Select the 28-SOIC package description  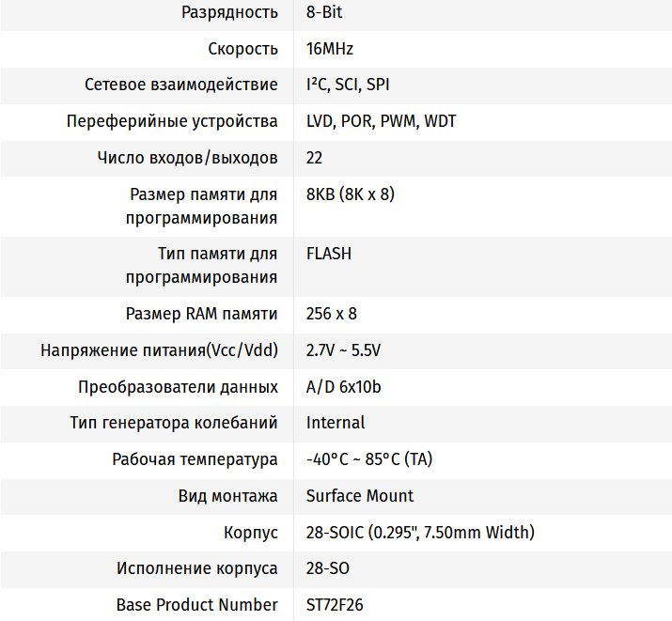(x=420, y=533)
